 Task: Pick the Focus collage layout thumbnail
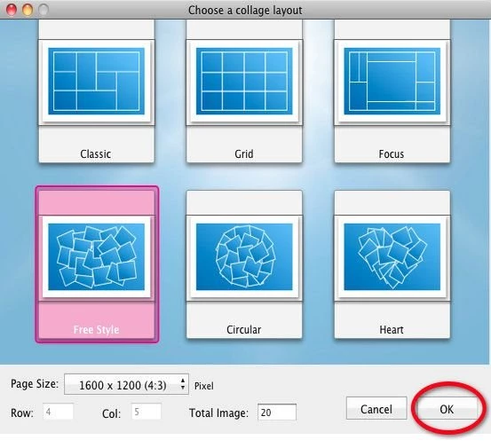[x=392, y=82]
